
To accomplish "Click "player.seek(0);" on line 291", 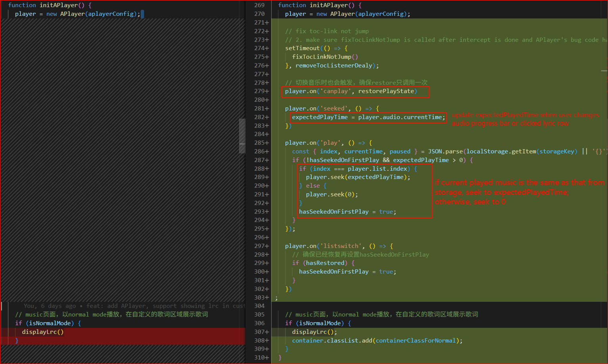I will (332, 195).
